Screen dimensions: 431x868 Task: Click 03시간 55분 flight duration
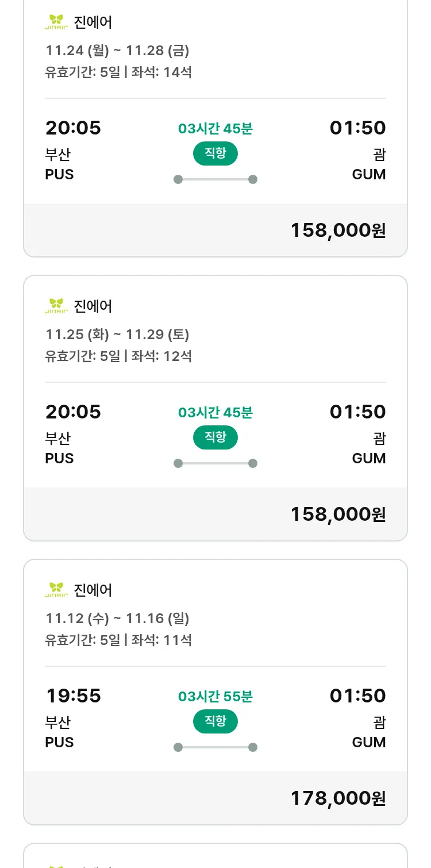click(215, 697)
